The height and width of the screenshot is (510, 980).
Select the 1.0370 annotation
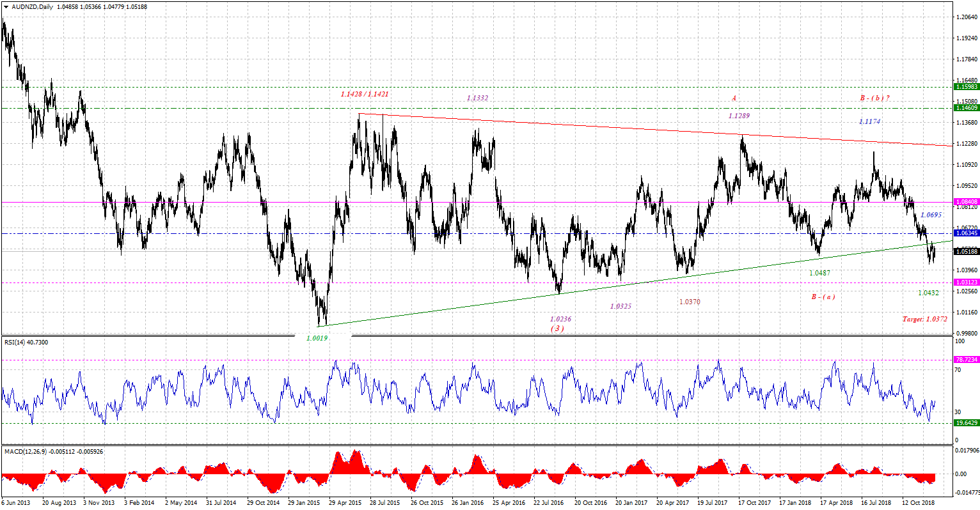[x=689, y=301]
